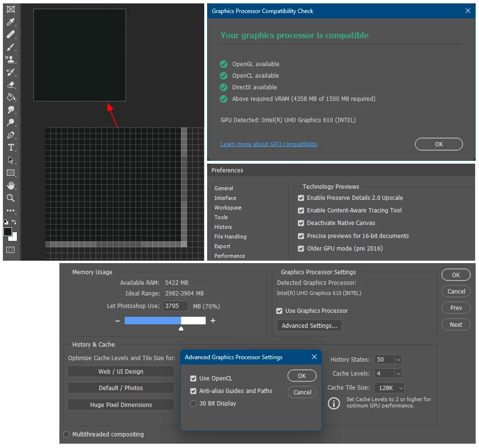Toggle Quick Mask mode icon

(x=11, y=250)
